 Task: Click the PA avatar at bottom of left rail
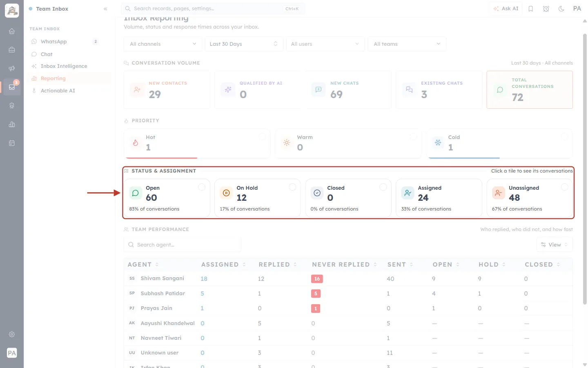click(x=12, y=353)
